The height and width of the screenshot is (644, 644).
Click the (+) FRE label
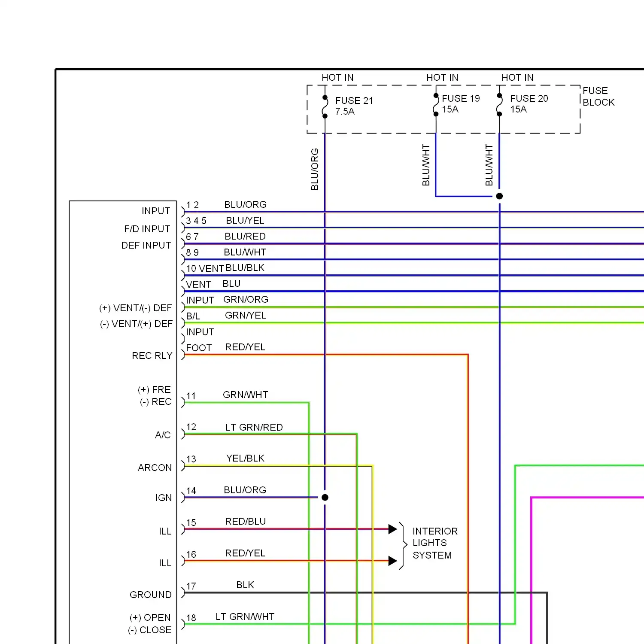(154, 389)
